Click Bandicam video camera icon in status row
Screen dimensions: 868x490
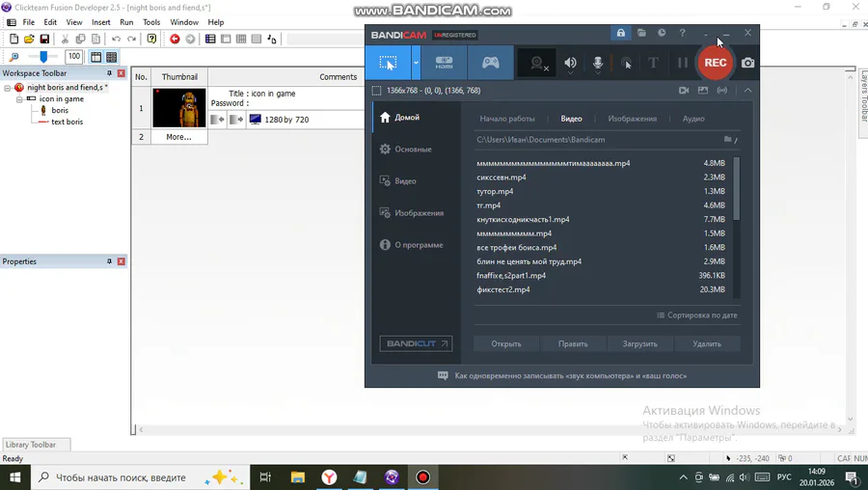coord(684,91)
